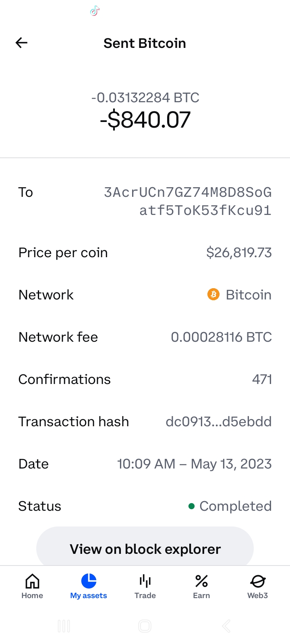The width and height of the screenshot is (290, 644).
Task: Tap the recipient Bitcoin address
Action: (x=188, y=201)
